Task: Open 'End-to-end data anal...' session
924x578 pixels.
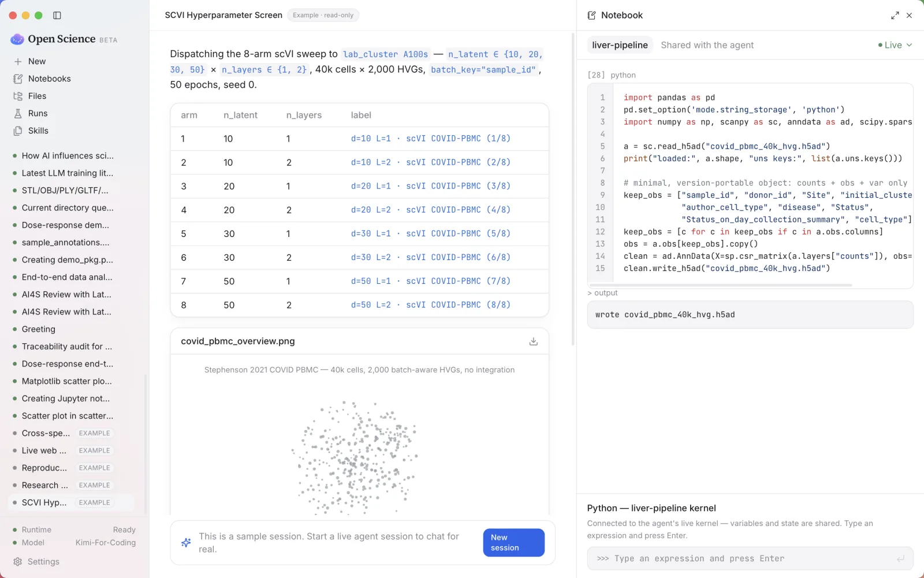Action: 67,277
